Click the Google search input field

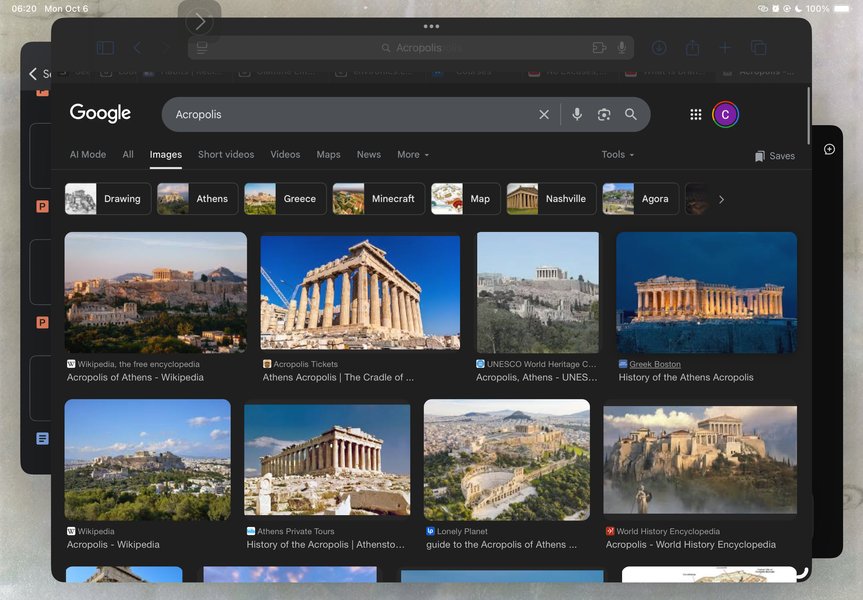[x=350, y=115]
